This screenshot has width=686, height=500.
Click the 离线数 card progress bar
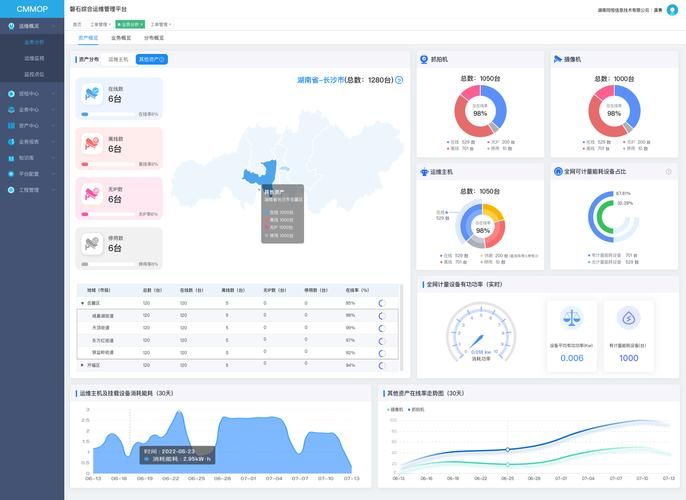108,164
